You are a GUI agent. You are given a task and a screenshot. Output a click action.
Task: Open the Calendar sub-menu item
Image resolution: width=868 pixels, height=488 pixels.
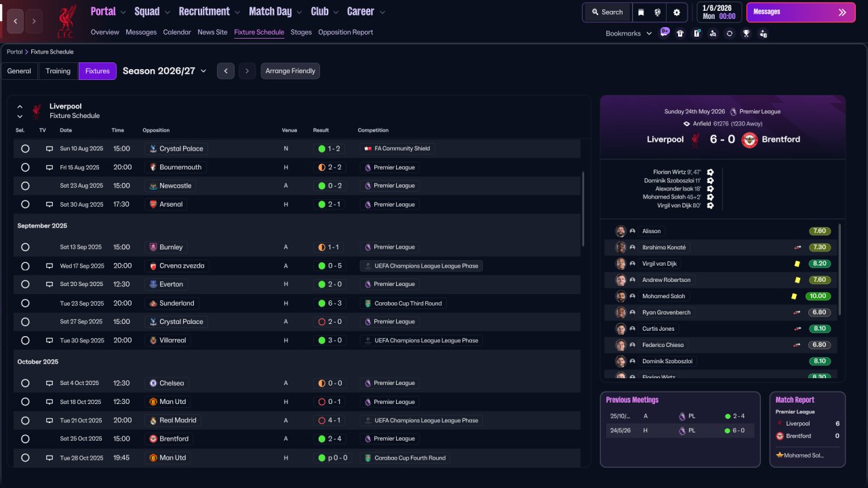coord(177,33)
